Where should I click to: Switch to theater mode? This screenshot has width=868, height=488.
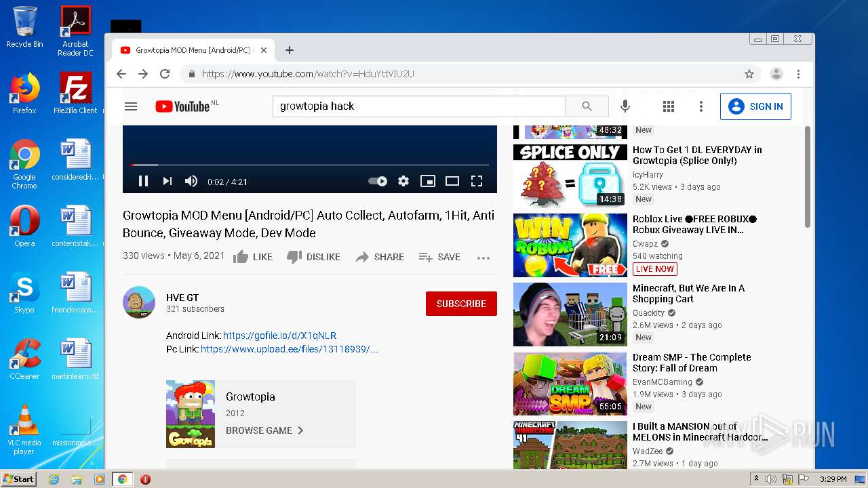452,181
